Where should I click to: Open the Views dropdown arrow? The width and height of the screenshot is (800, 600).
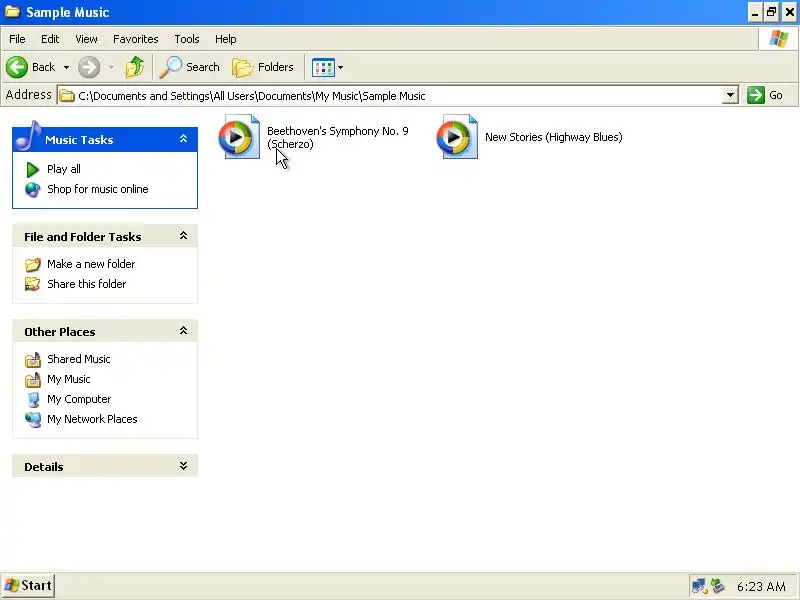tap(340, 67)
